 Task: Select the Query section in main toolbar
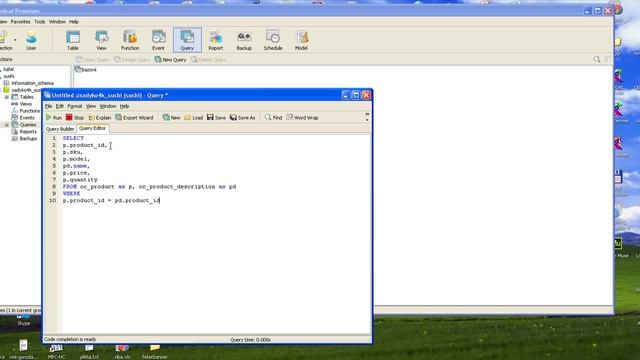(187, 40)
